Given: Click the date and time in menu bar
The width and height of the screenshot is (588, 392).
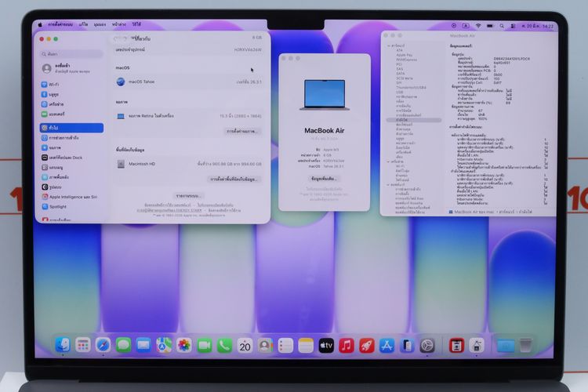Looking at the screenshot, I should tap(536, 26).
